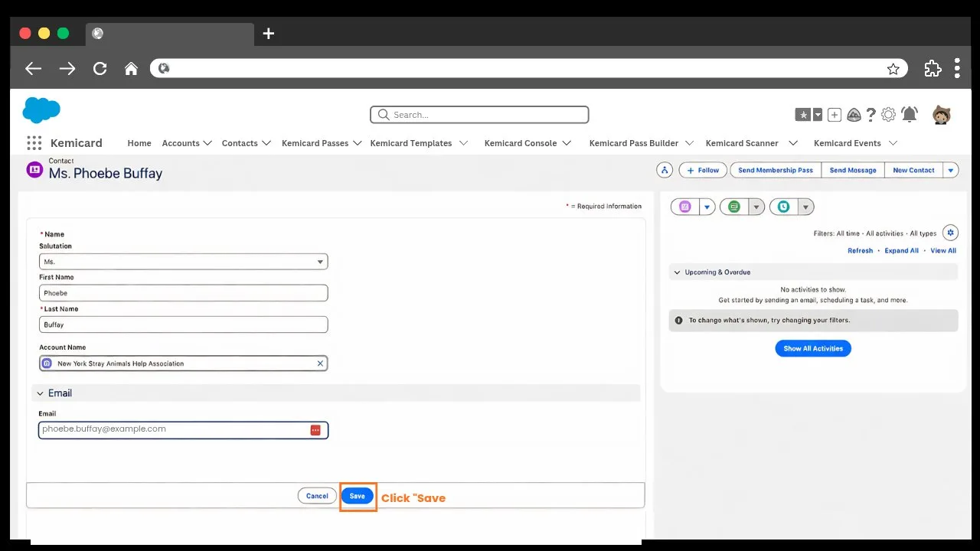Open more actions dropdown beside New Contact
This screenshot has width=980, height=551.
pyautogui.click(x=951, y=170)
